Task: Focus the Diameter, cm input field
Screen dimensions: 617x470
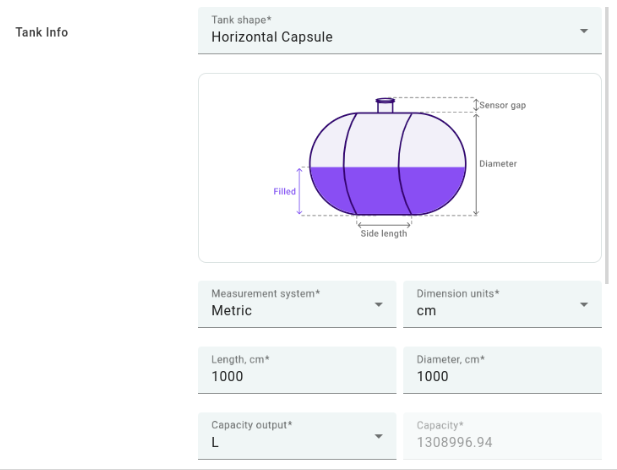Action: coord(502,370)
